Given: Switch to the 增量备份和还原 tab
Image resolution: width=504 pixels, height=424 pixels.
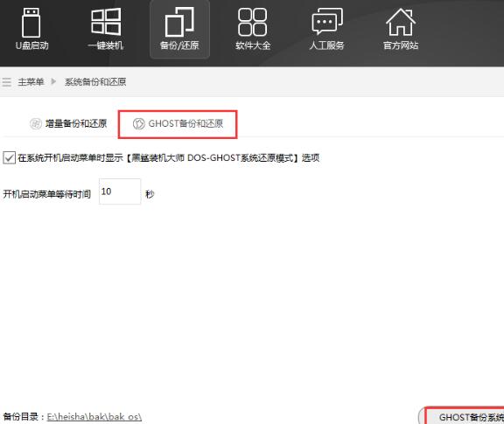Looking at the screenshot, I should click(x=68, y=123).
